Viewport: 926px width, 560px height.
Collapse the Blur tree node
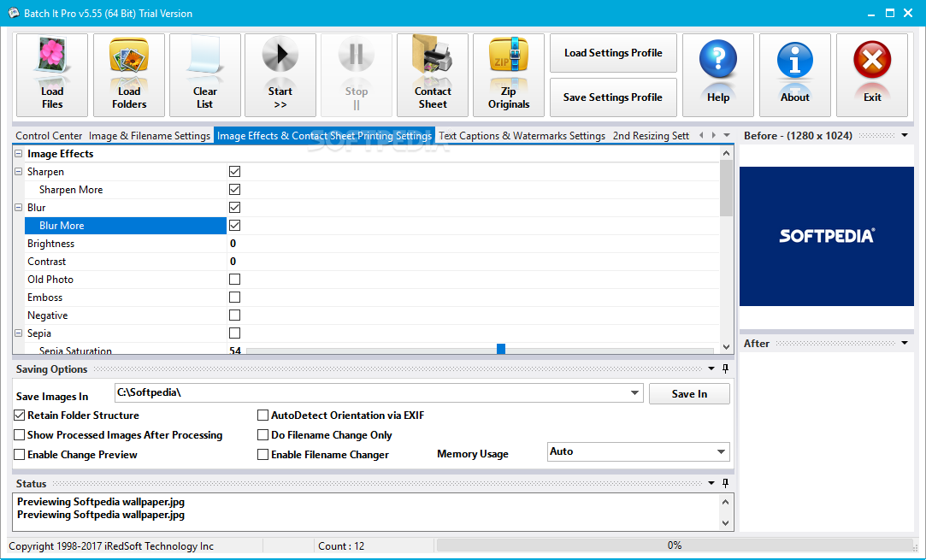point(18,208)
